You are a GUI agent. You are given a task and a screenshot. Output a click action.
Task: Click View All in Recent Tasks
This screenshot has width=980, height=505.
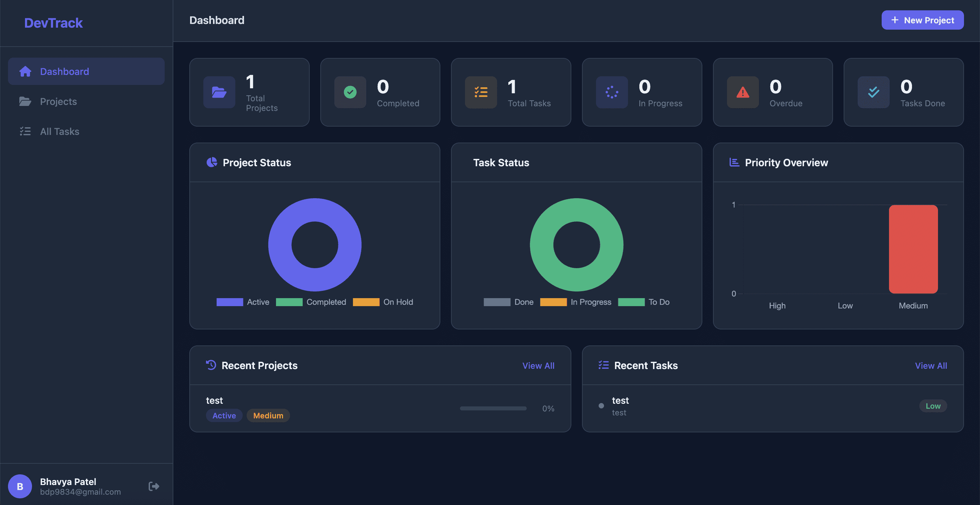(931, 365)
